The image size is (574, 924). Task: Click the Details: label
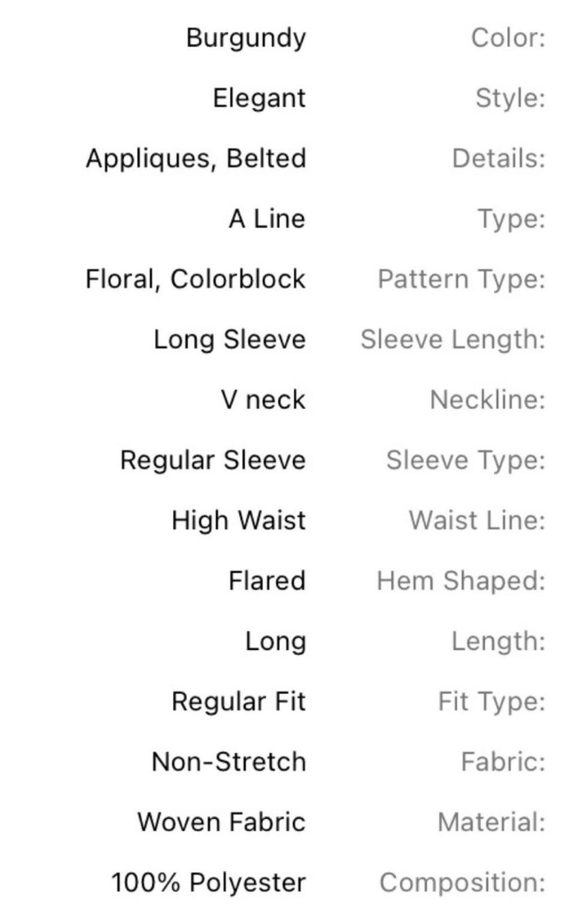coord(499,158)
